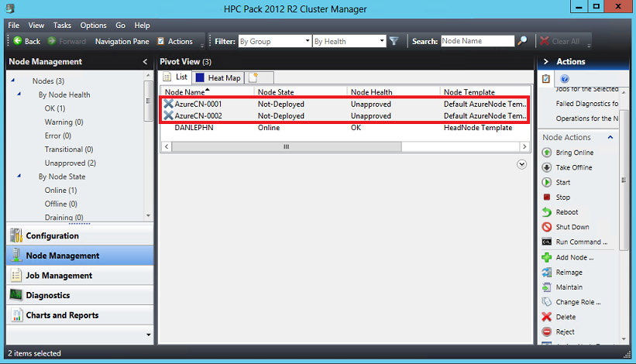Click the filter funnel icon
The image size is (636, 364).
point(394,41)
